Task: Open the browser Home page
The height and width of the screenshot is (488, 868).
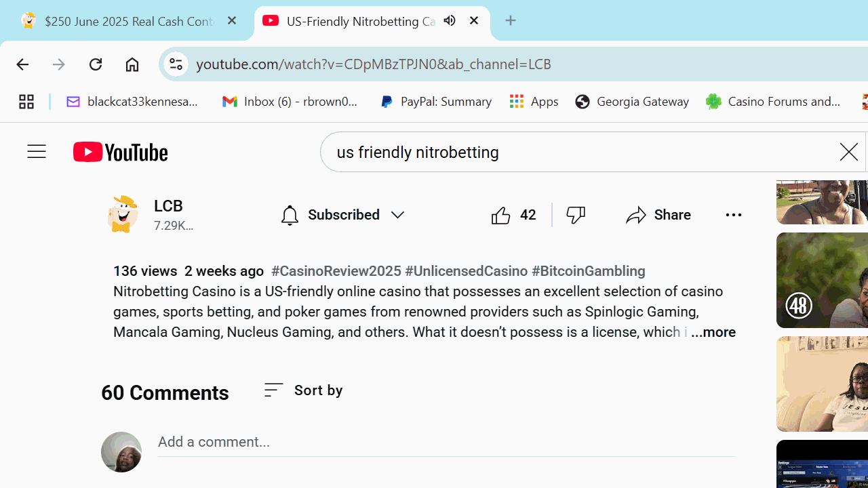Action: [132, 64]
